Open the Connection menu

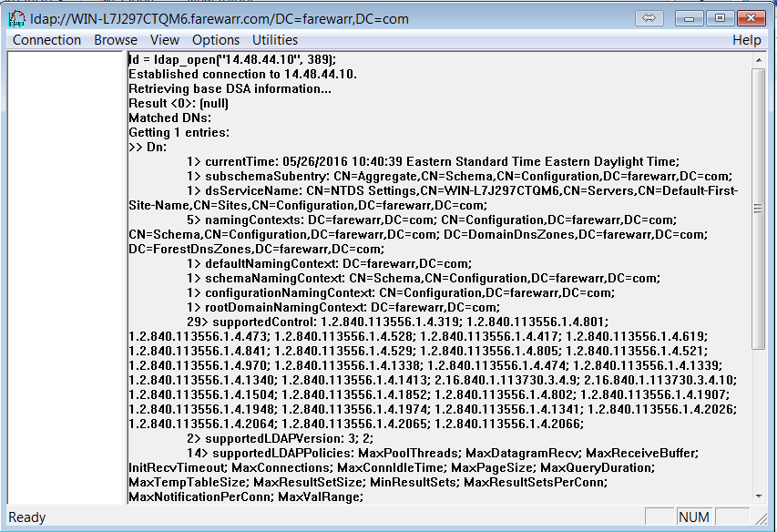46,40
